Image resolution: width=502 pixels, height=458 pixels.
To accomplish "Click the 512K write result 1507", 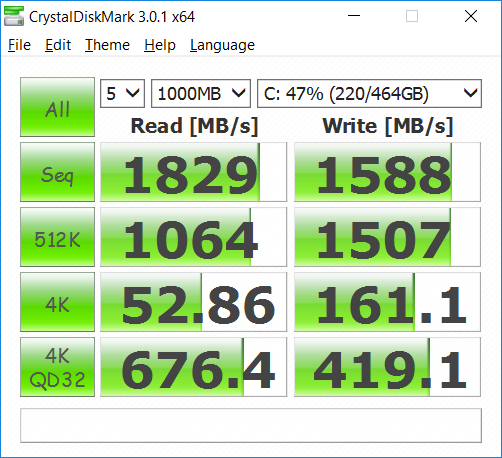I will point(387,237).
